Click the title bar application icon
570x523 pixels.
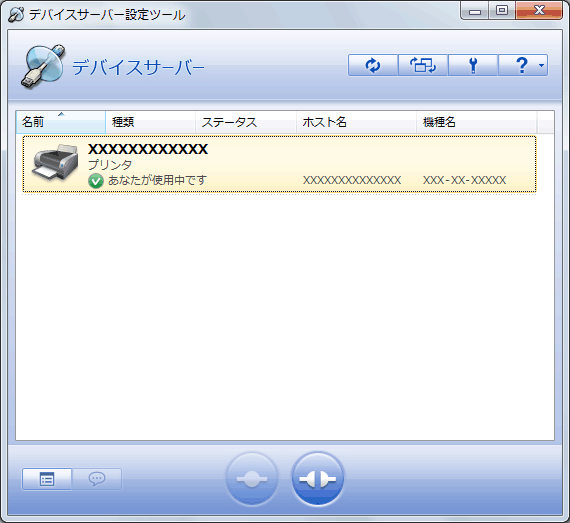pyautogui.click(x=16, y=15)
